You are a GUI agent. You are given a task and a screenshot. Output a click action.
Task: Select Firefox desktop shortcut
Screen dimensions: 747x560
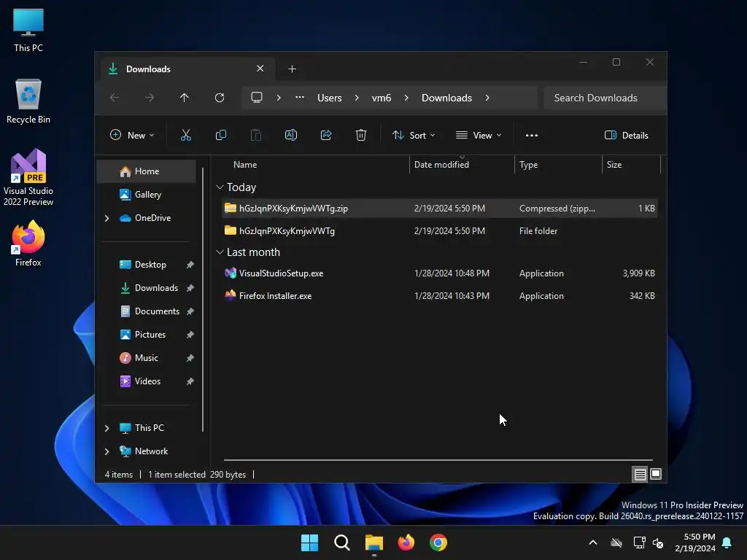[x=28, y=244]
